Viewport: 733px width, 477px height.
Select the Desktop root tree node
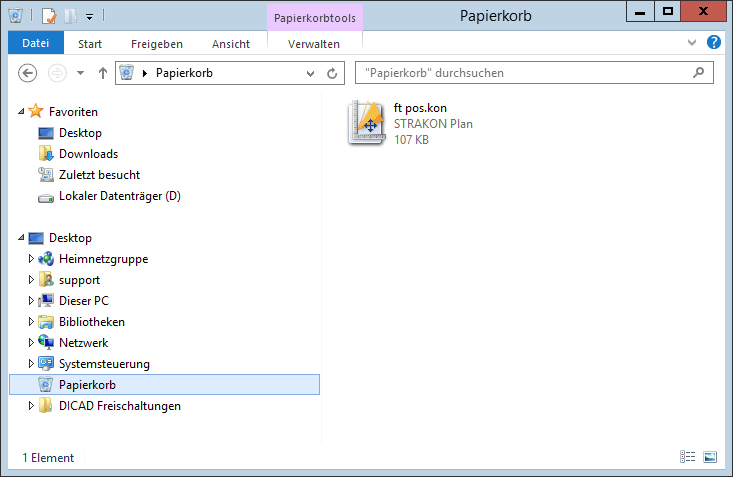[70, 238]
